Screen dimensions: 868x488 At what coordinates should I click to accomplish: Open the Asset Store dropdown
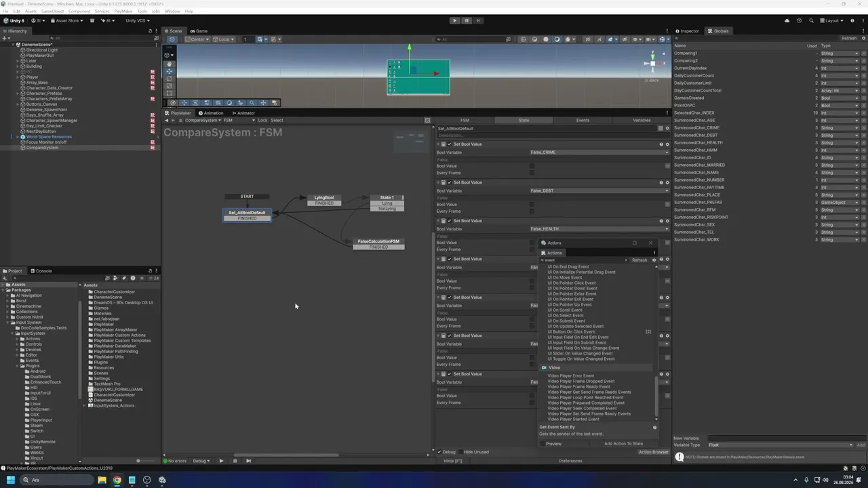[x=68, y=20]
